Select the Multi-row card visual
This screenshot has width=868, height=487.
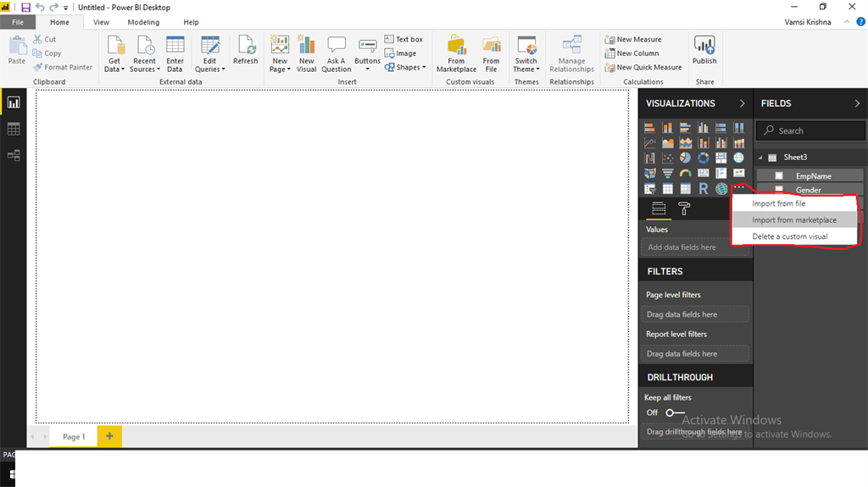point(721,174)
